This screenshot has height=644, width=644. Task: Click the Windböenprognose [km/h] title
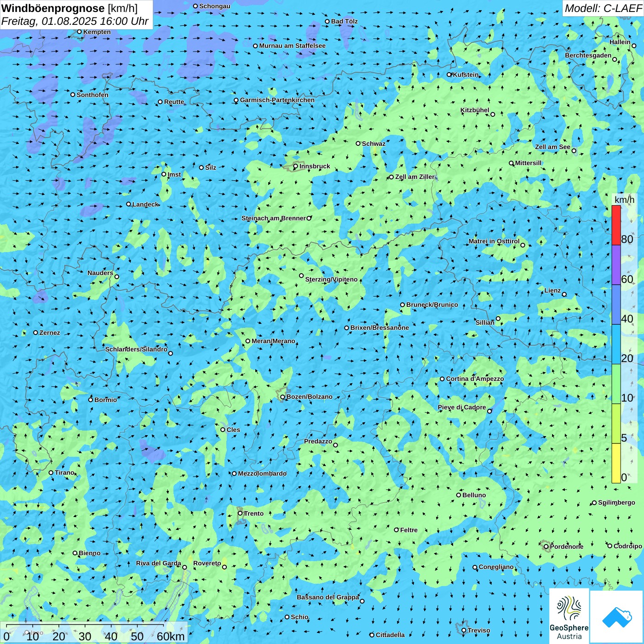(70, 8)
